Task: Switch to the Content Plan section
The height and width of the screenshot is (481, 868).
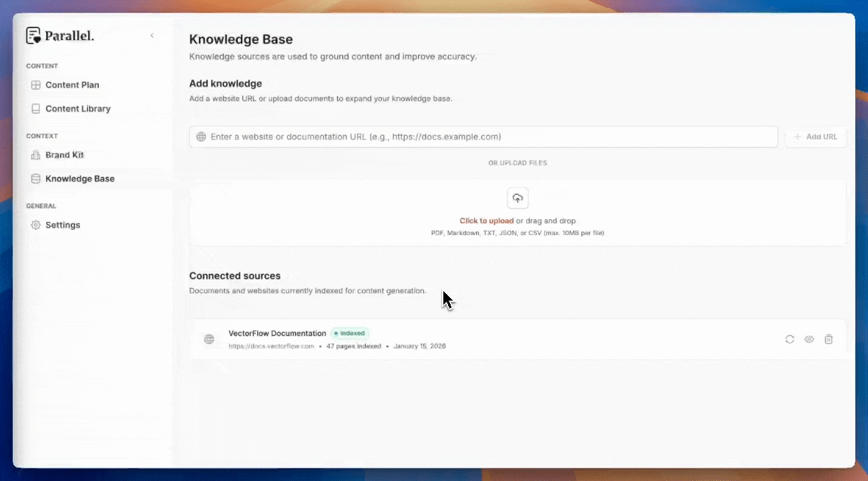Action: tap(72, 85)
